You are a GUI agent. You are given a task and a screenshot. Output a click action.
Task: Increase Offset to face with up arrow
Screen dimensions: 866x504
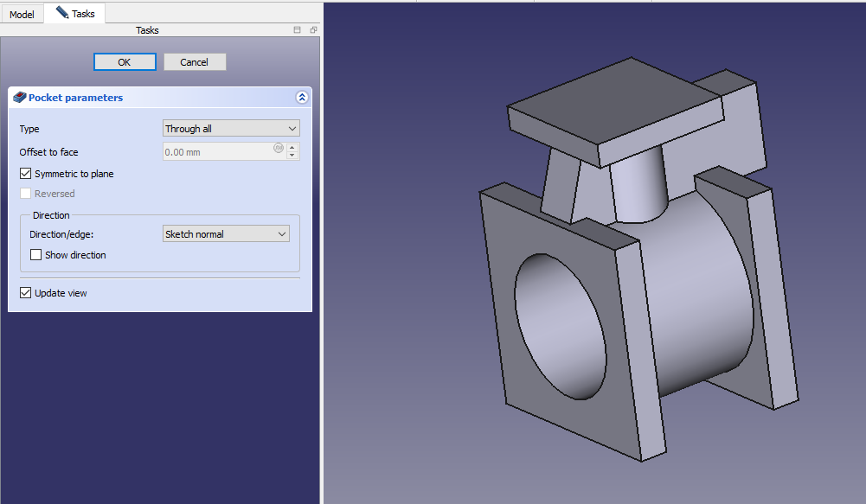(x=292, y=148)
